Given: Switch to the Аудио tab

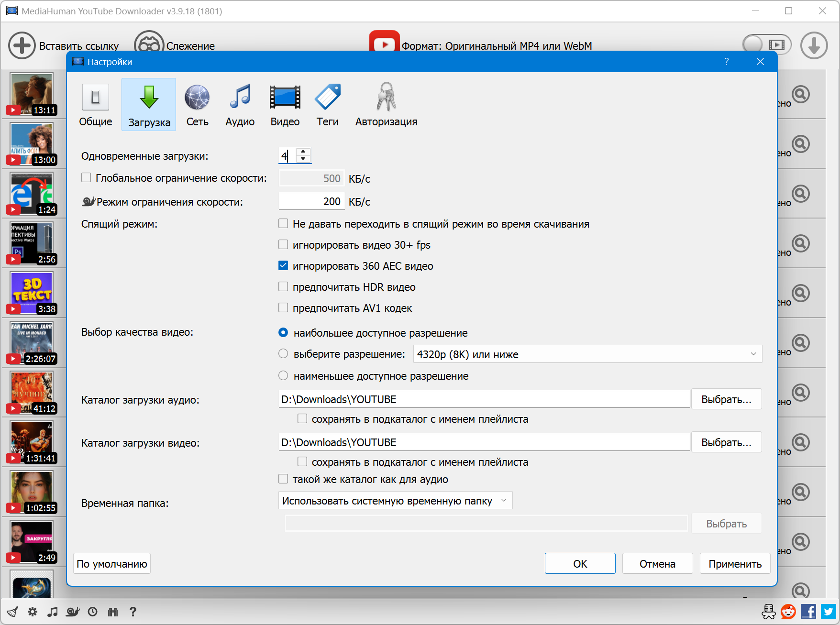Looking at the screenshot, I should point(240,105).
